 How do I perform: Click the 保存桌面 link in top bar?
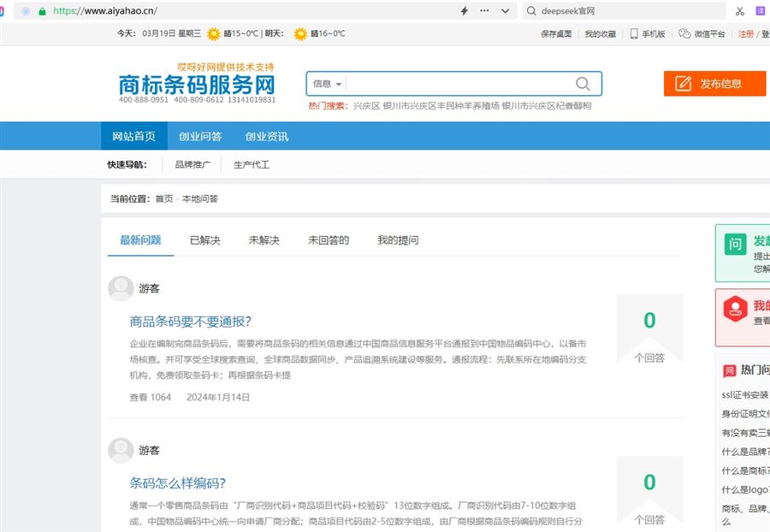[x=556, y=34]
